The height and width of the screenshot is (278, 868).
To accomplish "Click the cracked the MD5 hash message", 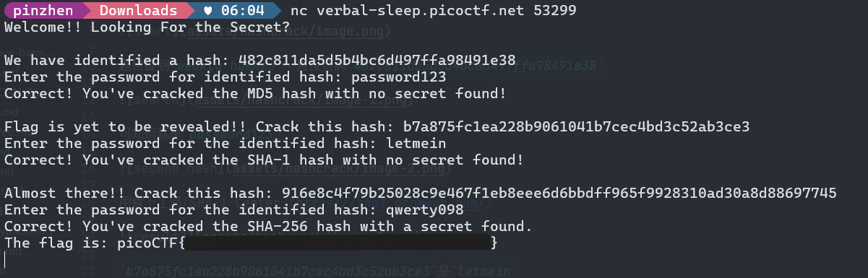I will click(254, 93).
